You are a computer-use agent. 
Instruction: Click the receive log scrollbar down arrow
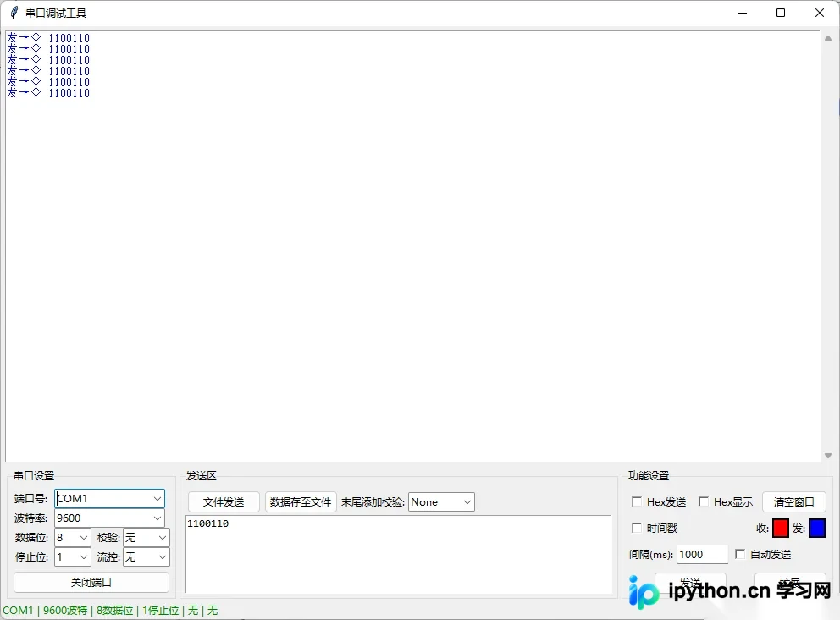[828, 456]
